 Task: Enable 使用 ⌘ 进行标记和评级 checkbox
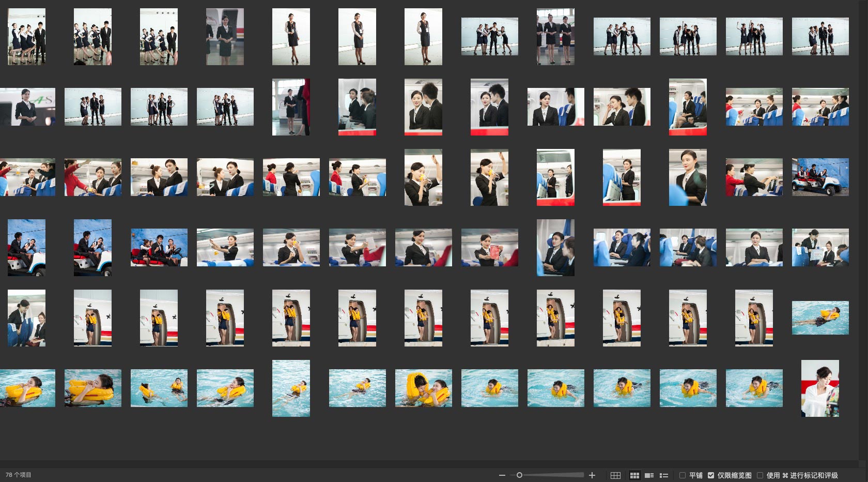[x=760, y=475]
